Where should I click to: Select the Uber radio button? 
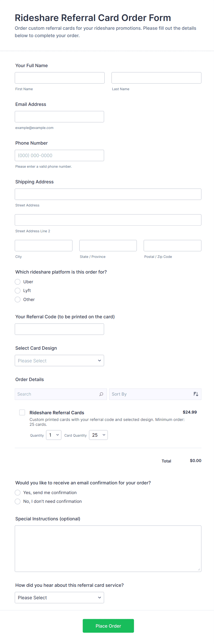(18, 282)
